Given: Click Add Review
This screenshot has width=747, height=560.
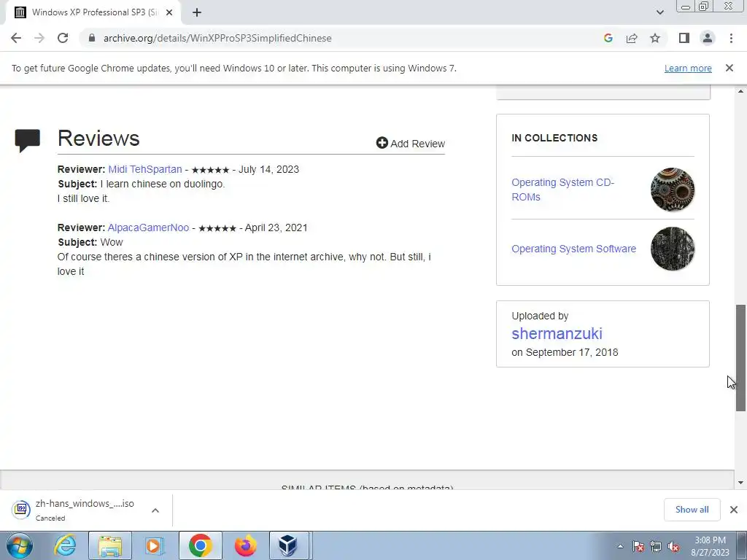Looking at the screenshot, I should pos(410,144).
